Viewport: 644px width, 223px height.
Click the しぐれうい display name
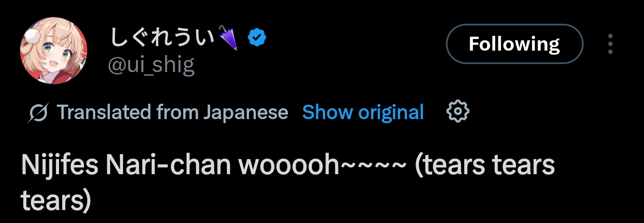pos(163,38)
